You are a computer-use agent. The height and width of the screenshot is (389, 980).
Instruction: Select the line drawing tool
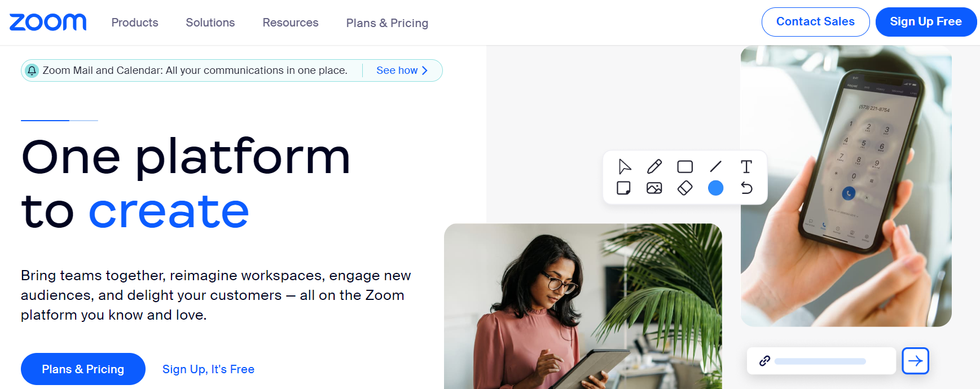[x=715, y=166]
